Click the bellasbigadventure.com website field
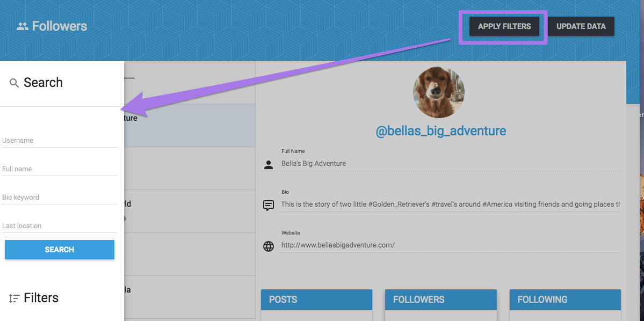Image resolution: width=644 pixels, height=321 pixels. pyautogui.click(x=451, y=245)
